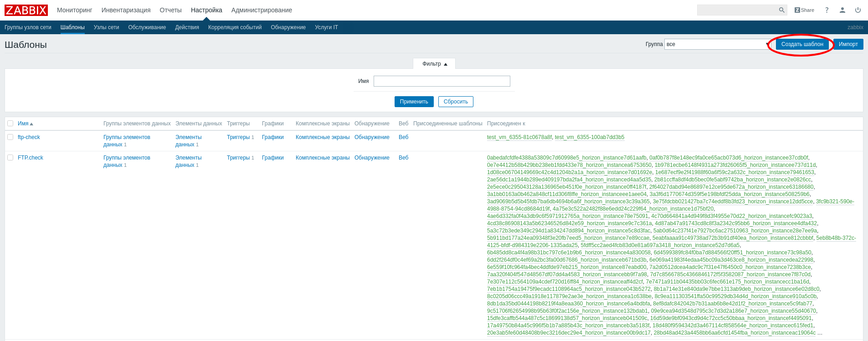Viewport: 868px width, 341px height.
Task: Collapse the Фильтр panel
Action: pyautogui.click(x=434, y=64)
